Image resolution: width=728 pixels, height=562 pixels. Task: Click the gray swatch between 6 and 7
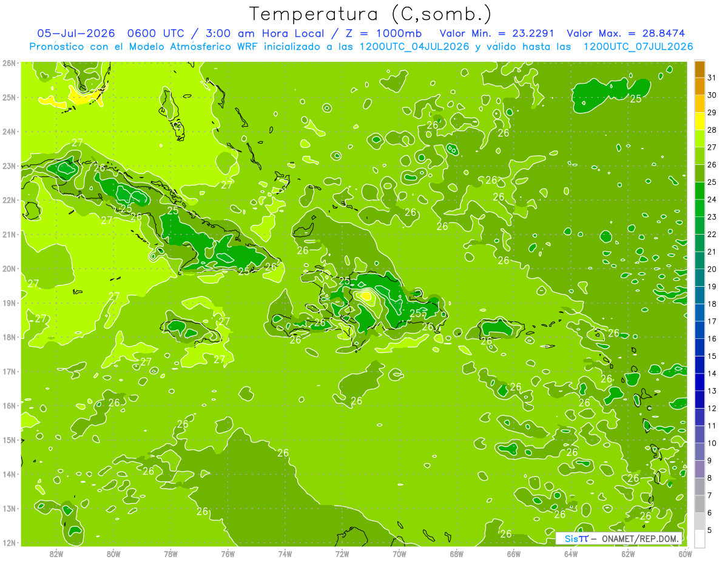point(699,504)
